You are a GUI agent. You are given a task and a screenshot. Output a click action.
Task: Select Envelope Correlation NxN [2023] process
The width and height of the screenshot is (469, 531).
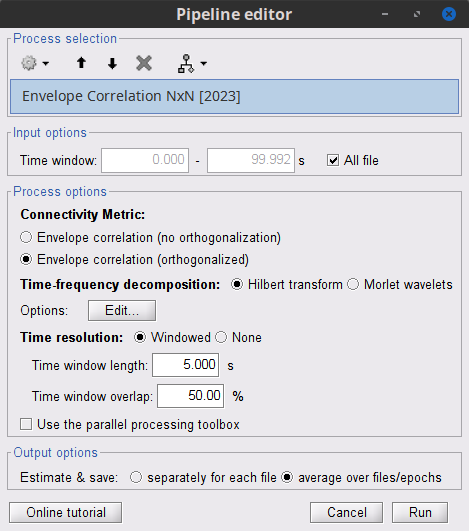click(234, 97)
